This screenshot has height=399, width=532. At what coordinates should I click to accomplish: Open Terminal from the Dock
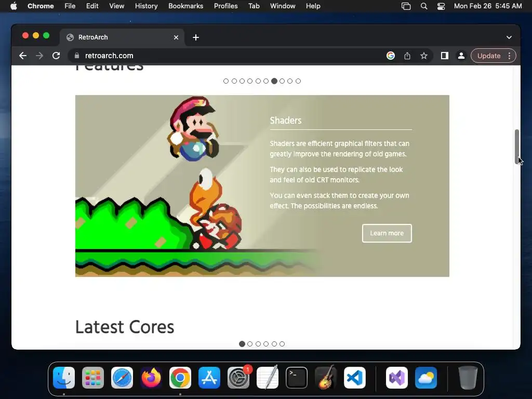[297, 378]
